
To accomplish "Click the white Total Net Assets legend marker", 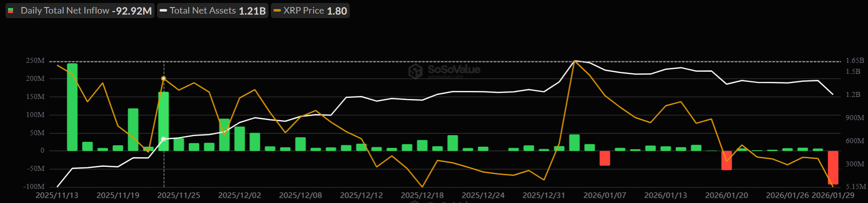I will pos(163,11).
